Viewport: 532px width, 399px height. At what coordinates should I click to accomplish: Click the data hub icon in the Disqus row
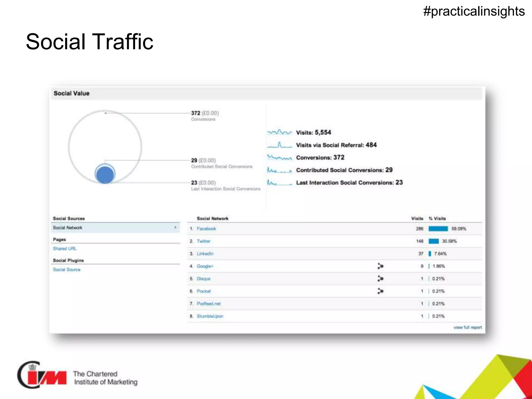[x=380, y=278]
